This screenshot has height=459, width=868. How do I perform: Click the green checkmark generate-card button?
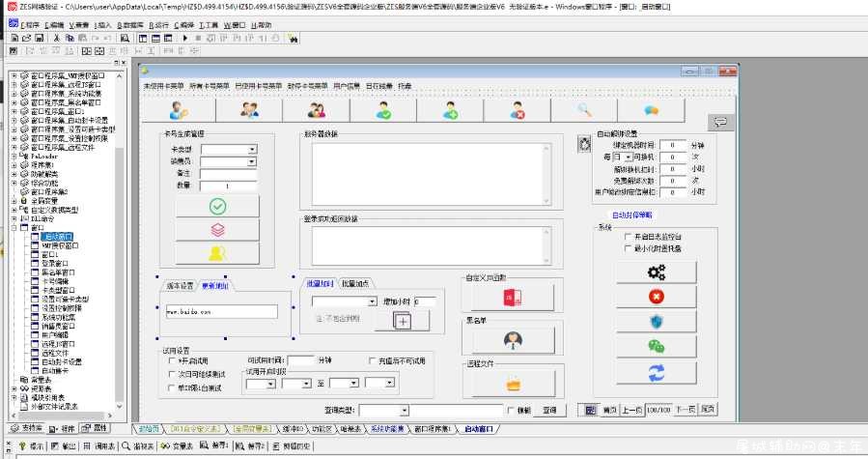click(217, 206)
